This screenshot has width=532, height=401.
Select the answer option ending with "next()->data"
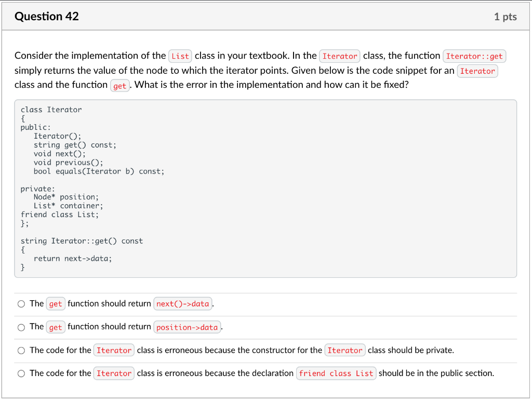21,303
